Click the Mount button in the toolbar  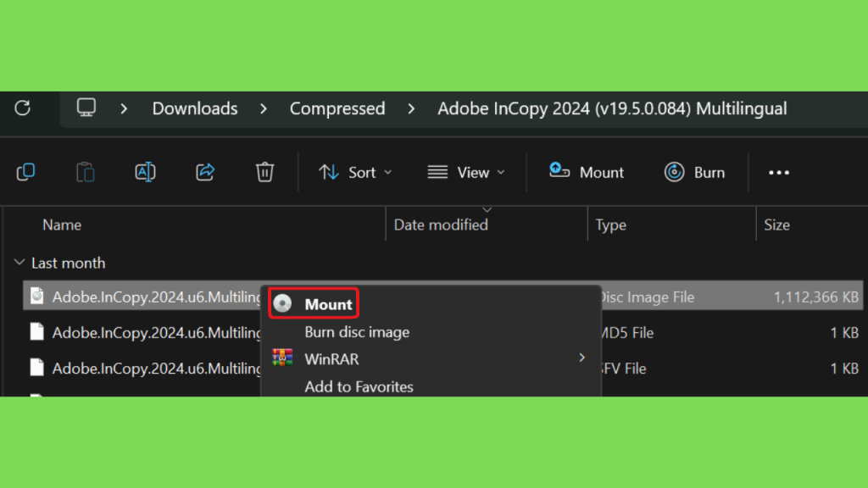[587, 173]
